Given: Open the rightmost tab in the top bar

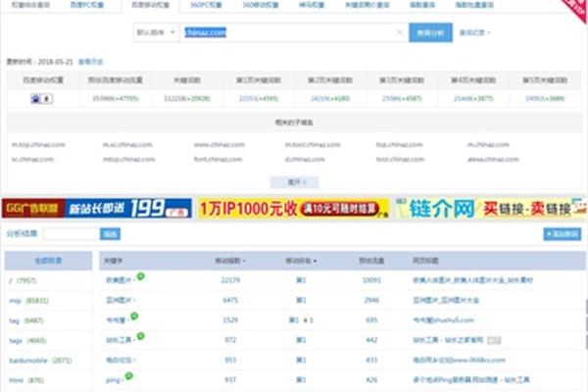Looking at the screenshot, I should pyautogui.click(x=474, y=5).
